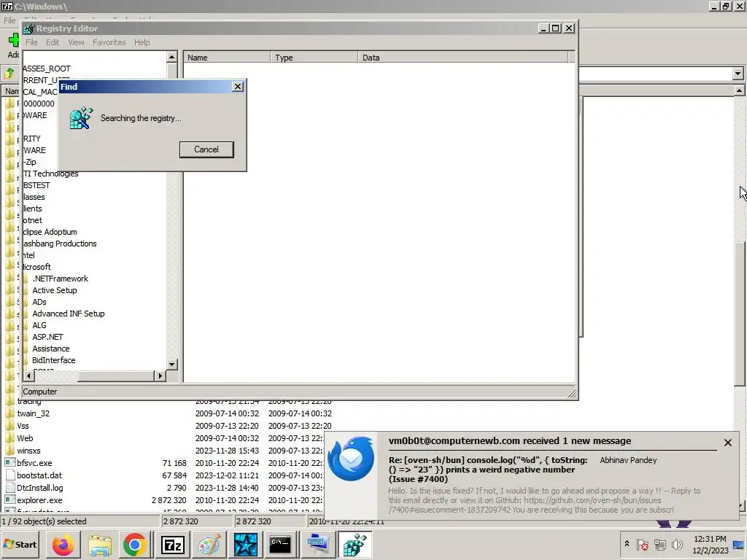
Task: Select the ALG registry key
Action: click(39, 325)
